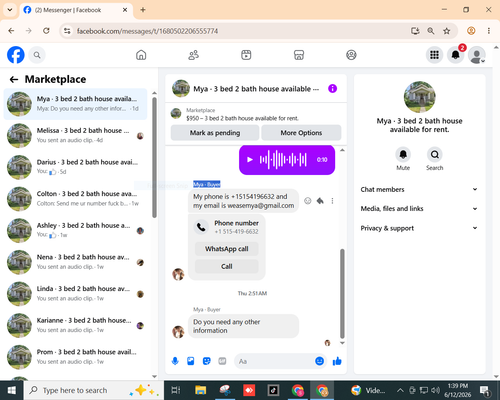Open the Melissa conversation in the list
Viewport: 500px width, 400px height.
pyautogui.click(x=75, y=135)
